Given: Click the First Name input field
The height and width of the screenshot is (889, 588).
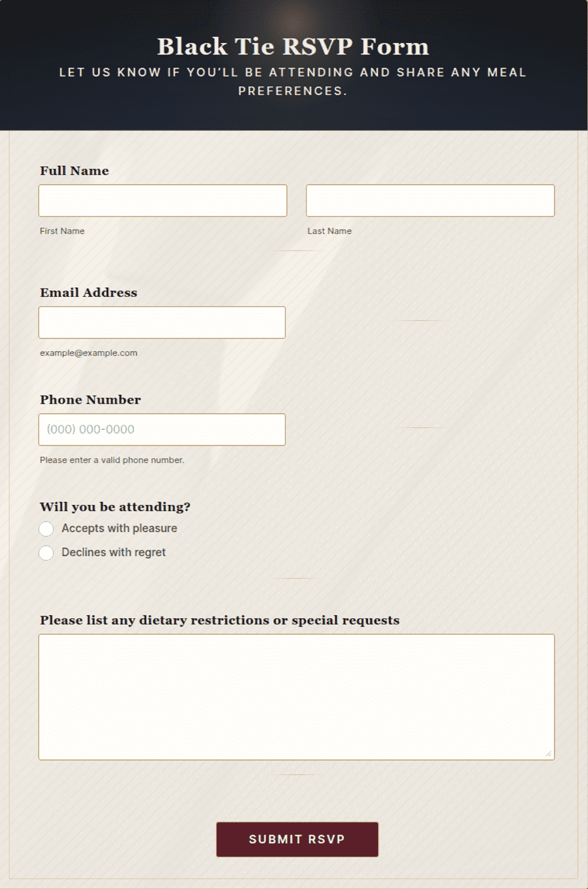Looking at the screenshot, I should (x=162, y=201).
